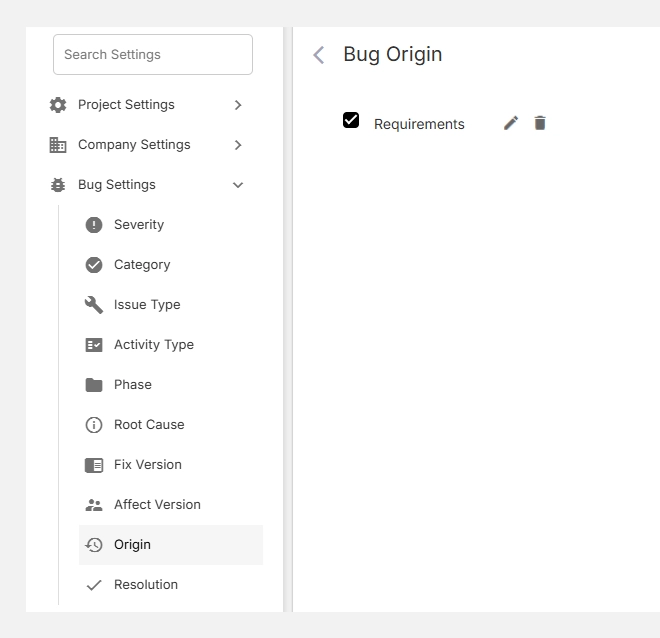Expand Project Settings with the chevron

click(x=238, y=105)
